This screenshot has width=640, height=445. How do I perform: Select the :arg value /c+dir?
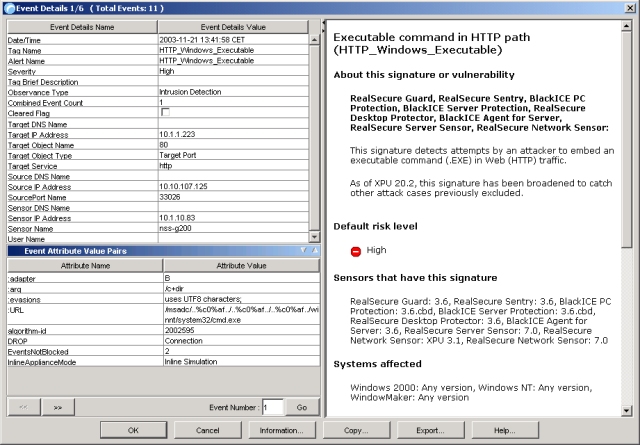point(242,289)
